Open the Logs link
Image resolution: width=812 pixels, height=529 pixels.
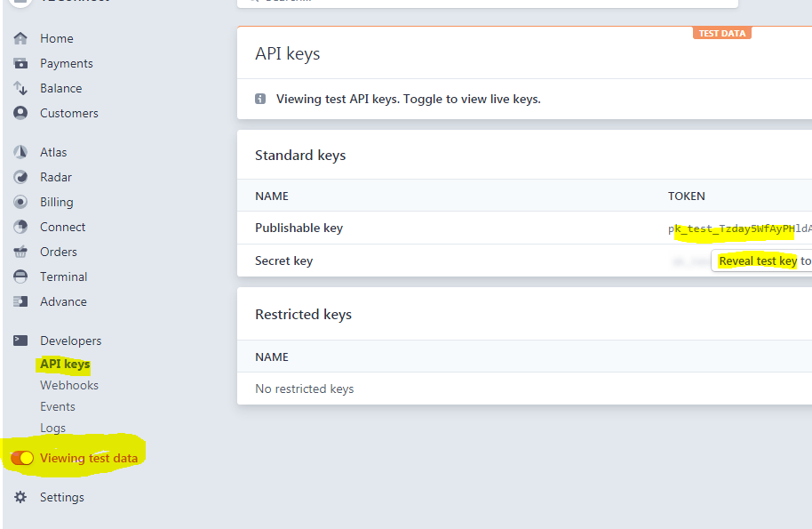(x=52, y=428)
